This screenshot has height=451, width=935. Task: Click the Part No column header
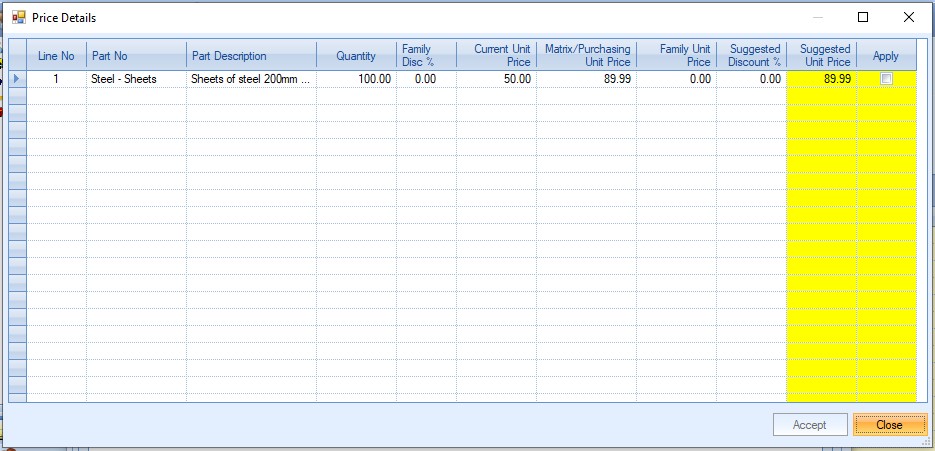136,56
